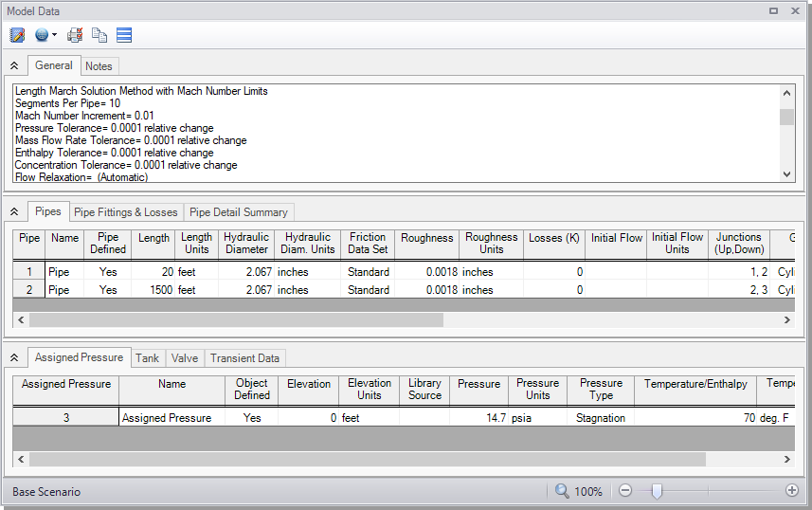Collapse the Assigned Pressure section with double chevron
The image size is (812, 510).
click(x=14, y=357)
